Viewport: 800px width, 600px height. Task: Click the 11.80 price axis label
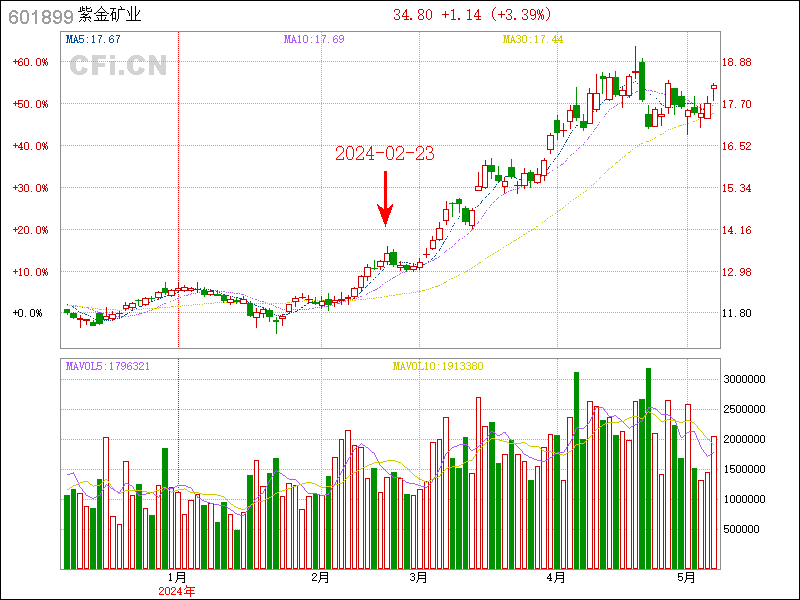point(737,313)
